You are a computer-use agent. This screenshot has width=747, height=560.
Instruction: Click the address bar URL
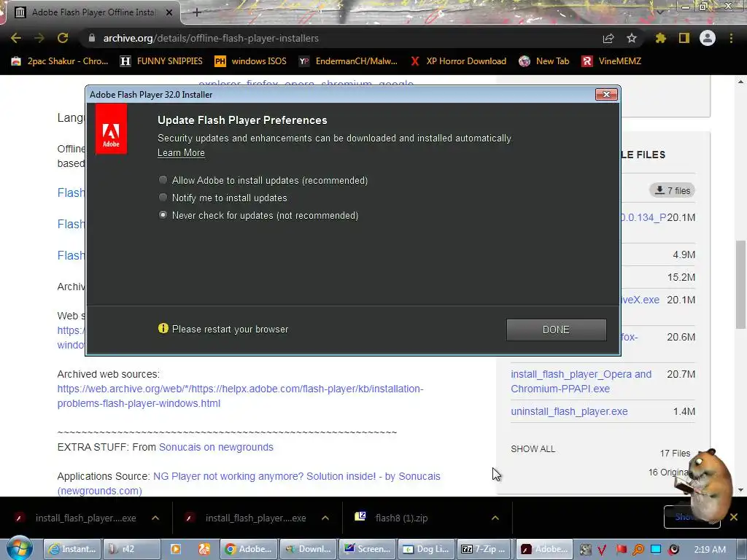point(211,38)
